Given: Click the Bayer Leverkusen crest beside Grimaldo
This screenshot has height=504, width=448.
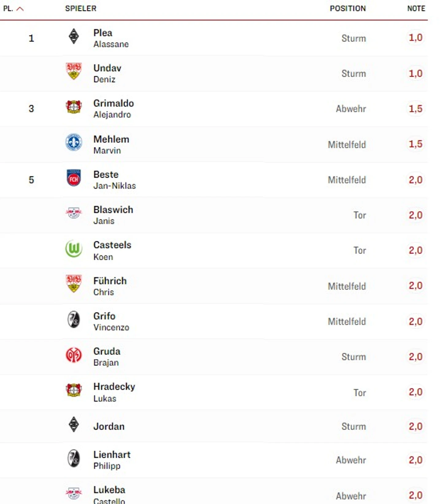Looking at the screenshot, I should pyautogui.click(x=74, y=107).
